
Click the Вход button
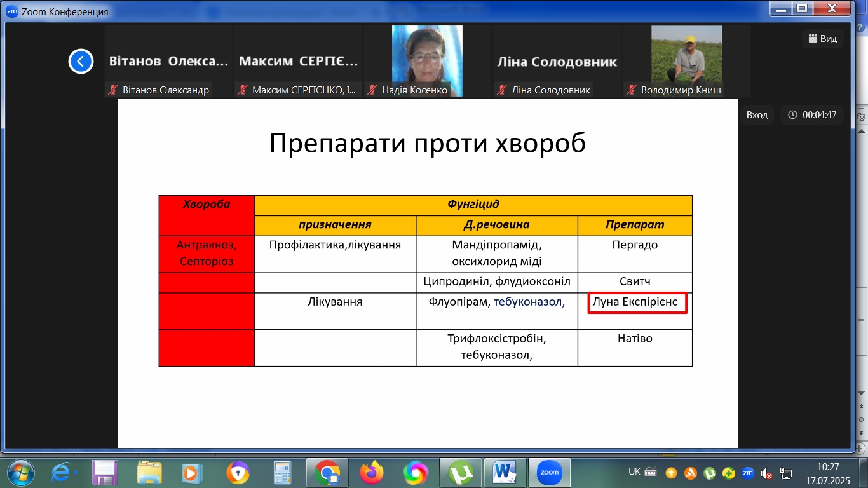click(757, 115)
